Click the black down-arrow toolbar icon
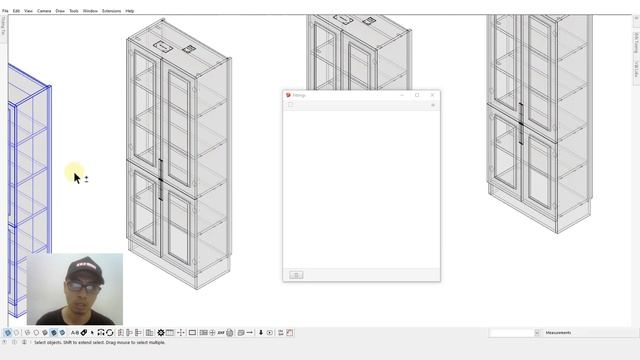The height and width of the screenshot is (360, 640). click(261, 333)
